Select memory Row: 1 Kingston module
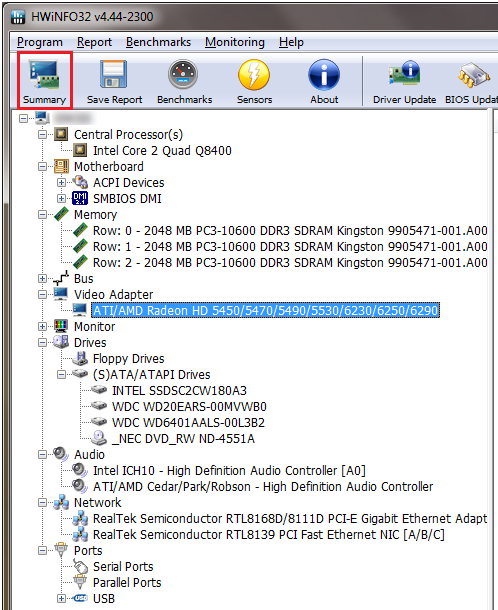Image resolution: width=498 pixels, height=610 pixels. coord(290,247)
